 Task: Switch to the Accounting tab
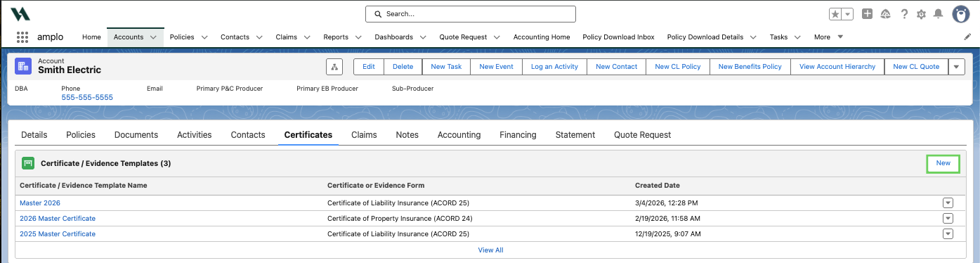coord(459,135)
